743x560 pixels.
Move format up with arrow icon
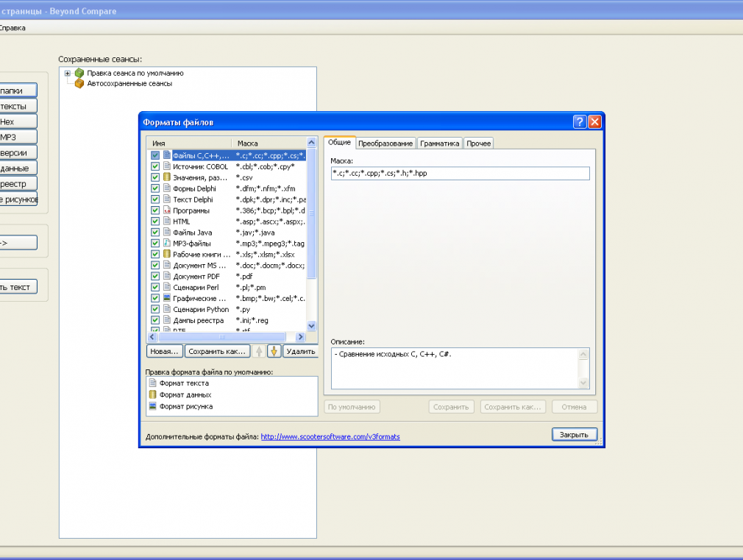coord(259,351)
